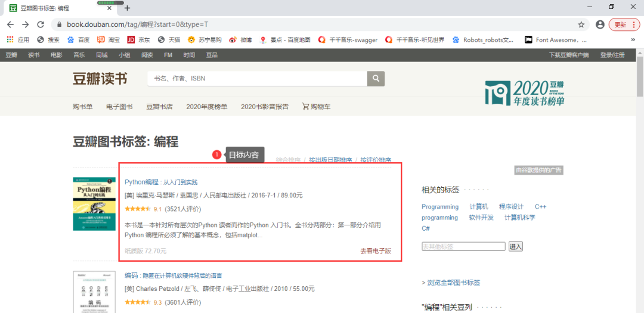Open a new tab with the plus icon
The width and height of the screenshot is (644, 313).
[x=128, y=8]
